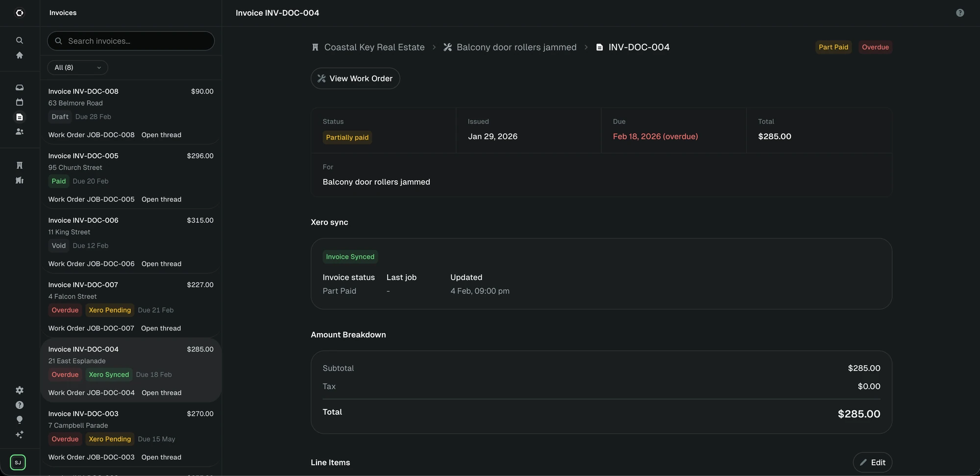
Task: Open the contacts people icon in the sidebar
Action: click(20, 132)
